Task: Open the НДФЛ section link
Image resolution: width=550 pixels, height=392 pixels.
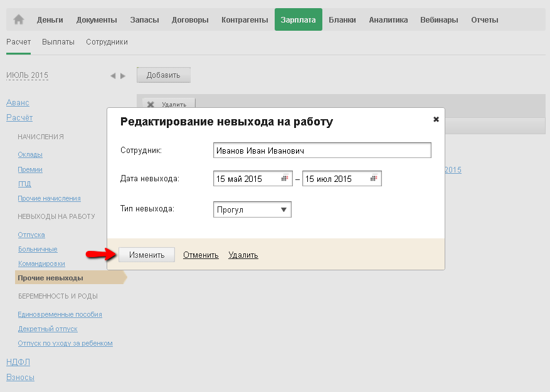Action: point(18,362)
